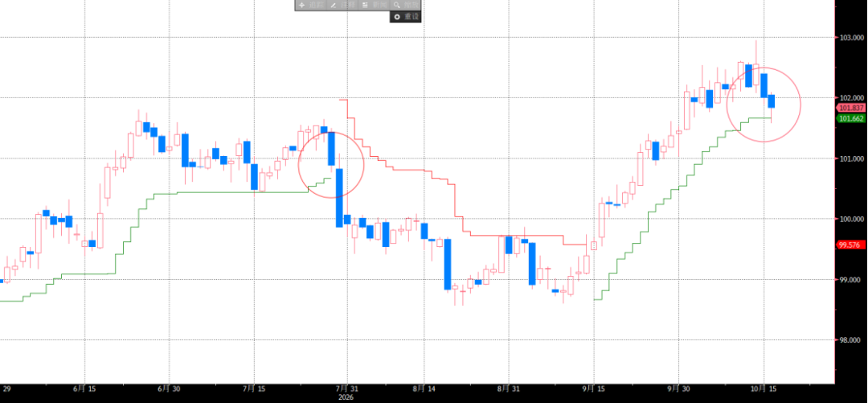
Task: Open the 新闻 (news) tool
Action: click(x=373, y=5)
